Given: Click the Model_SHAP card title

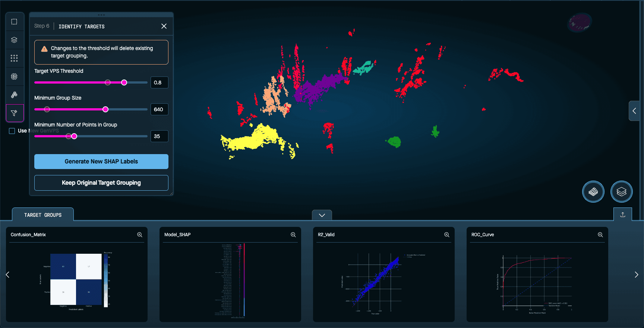Looking at the screenshot, I should (177, 235).
